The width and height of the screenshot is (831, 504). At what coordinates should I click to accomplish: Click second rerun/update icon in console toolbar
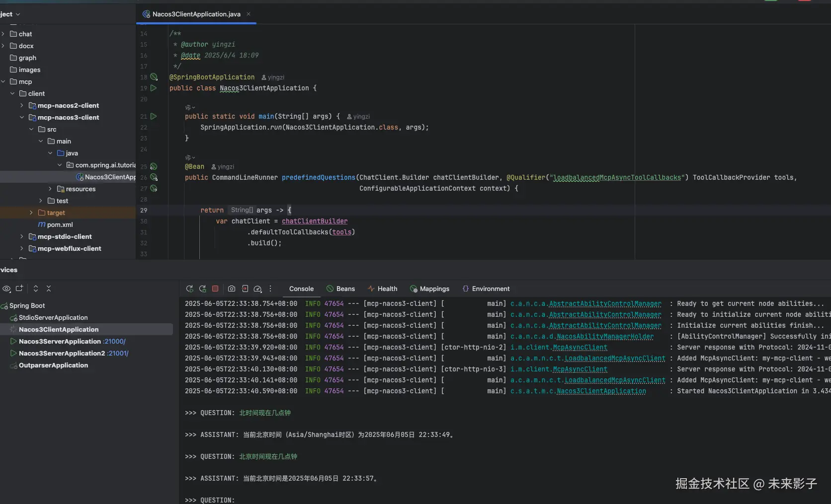point(202,288)
